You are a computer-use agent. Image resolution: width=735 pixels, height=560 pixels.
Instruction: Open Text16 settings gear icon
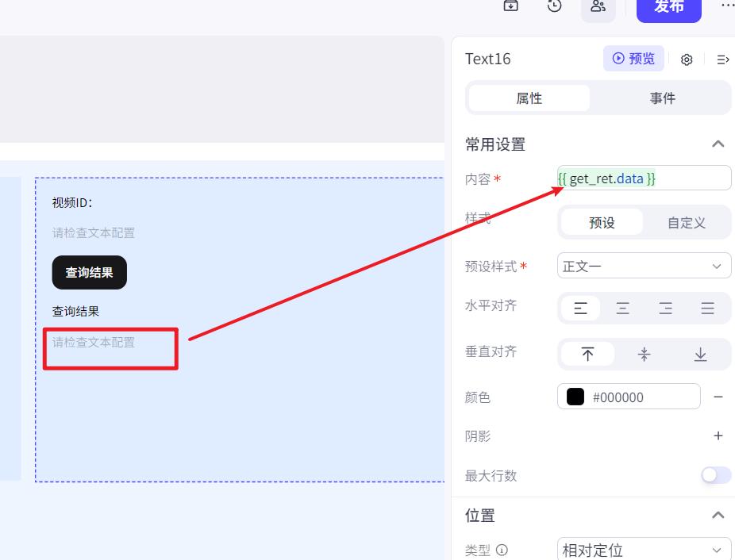tap(687, 59)
